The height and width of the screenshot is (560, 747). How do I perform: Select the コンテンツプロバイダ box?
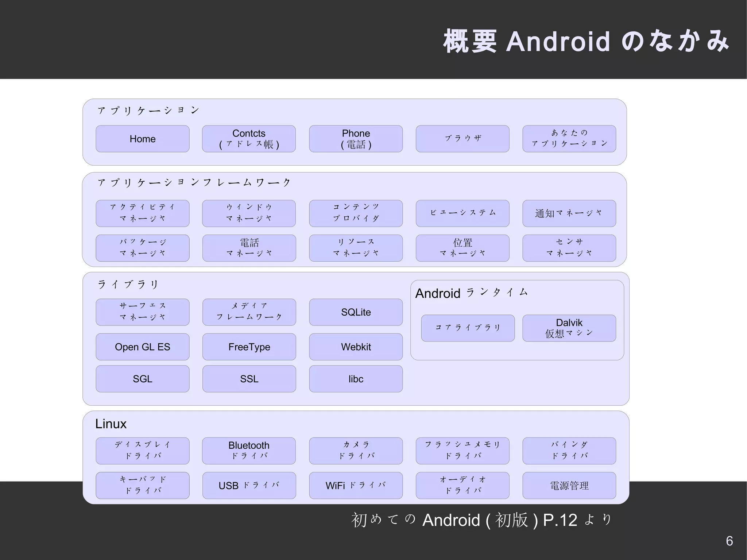coord(356,213)
